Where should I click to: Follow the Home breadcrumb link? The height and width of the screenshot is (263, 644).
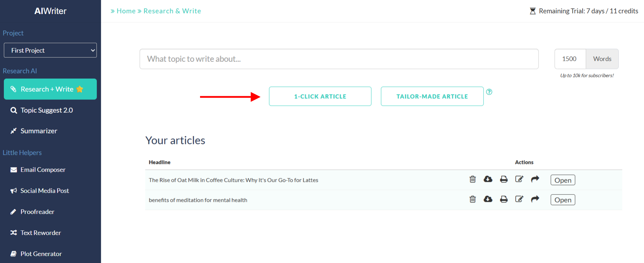[x=126, y=11]
